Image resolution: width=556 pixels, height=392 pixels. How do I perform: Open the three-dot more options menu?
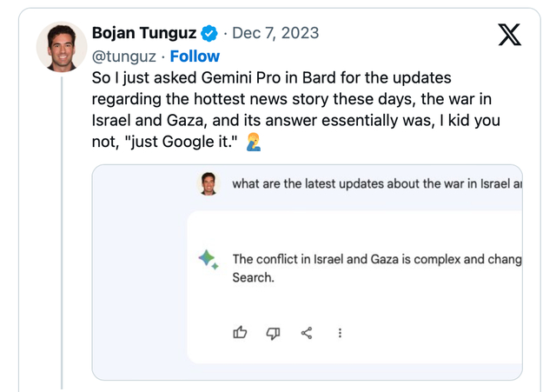click(340, 332)
